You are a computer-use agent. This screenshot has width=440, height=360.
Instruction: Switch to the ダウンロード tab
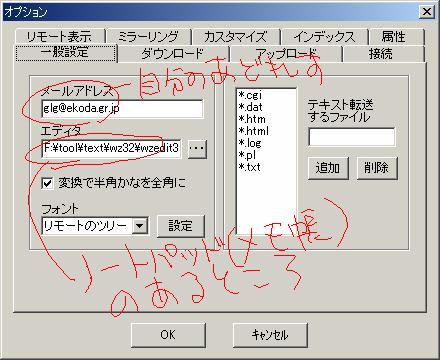(173, 54)
